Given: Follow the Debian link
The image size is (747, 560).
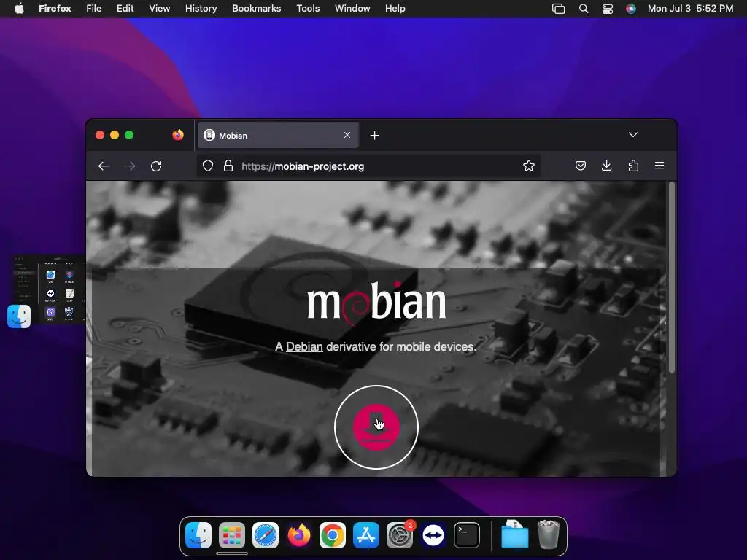Looking at the screenshot, I should click(304, 346).
